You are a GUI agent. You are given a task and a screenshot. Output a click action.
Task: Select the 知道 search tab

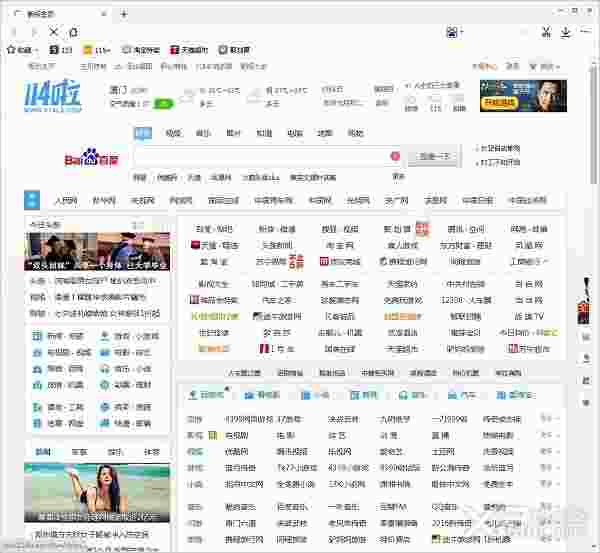click(x=264, y=133)
